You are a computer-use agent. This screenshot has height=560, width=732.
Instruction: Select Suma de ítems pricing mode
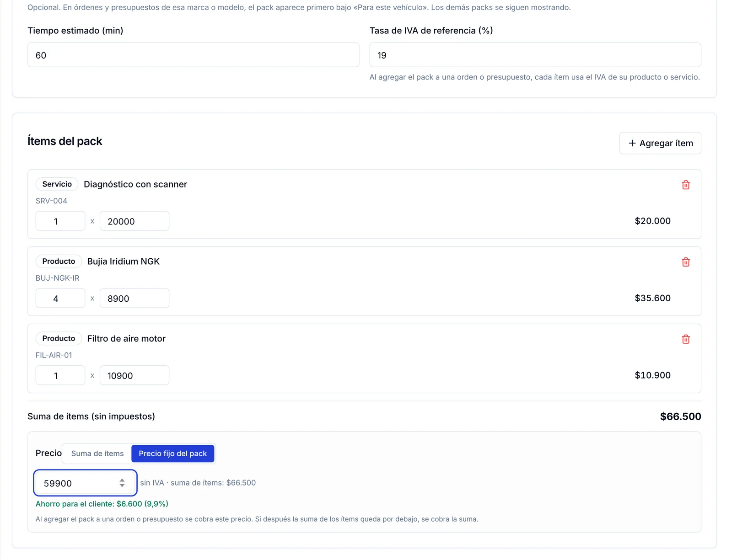97,453
